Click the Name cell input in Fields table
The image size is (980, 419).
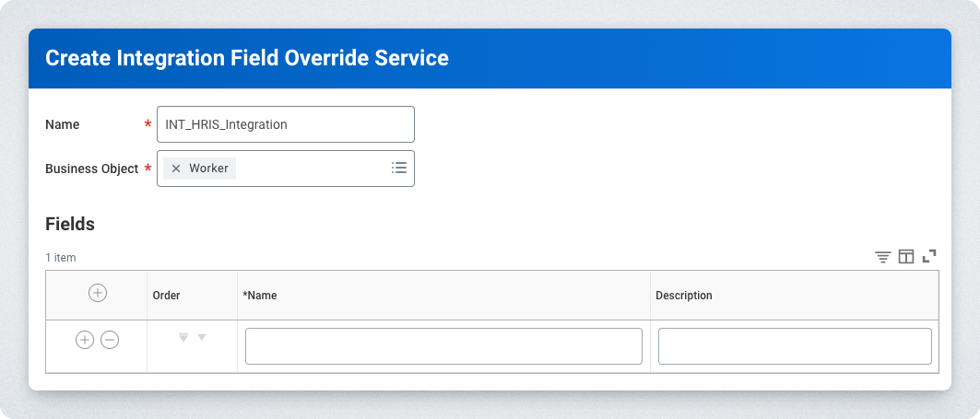[443, 346]
